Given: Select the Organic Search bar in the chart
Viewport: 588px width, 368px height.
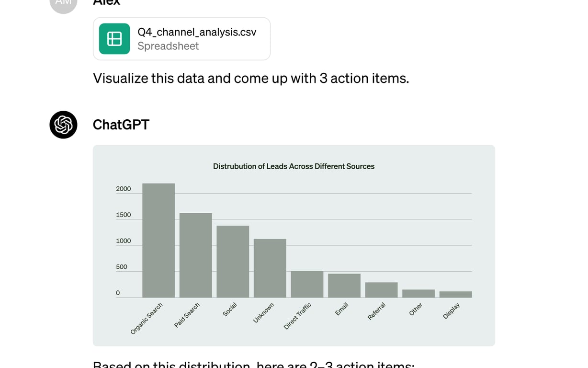Looking at the screenshot, I should (158, 240).
